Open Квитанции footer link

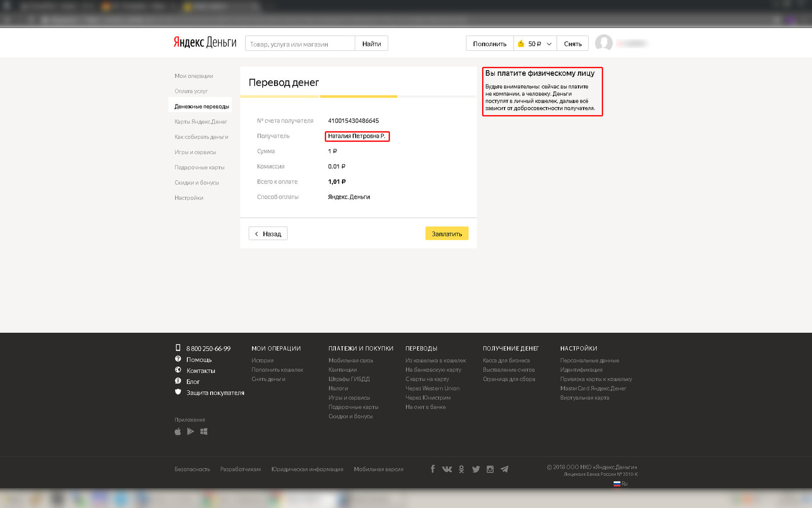point(343,370)
